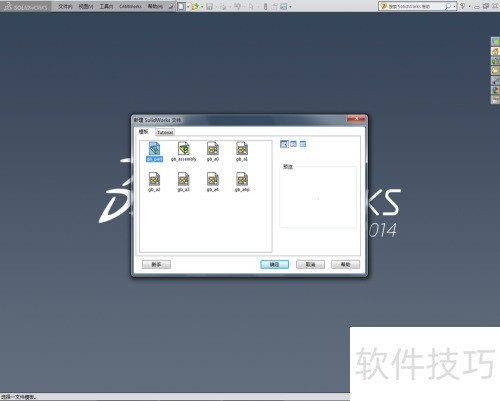
Task: Click the Open file toolbar icon
Action: [x=195, y=6]
